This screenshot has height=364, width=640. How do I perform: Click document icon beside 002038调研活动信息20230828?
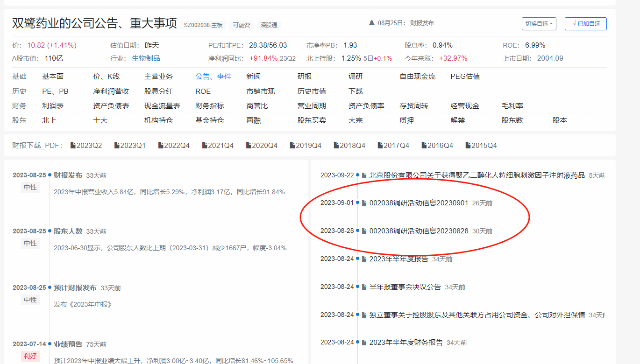[x=364, y=231]
